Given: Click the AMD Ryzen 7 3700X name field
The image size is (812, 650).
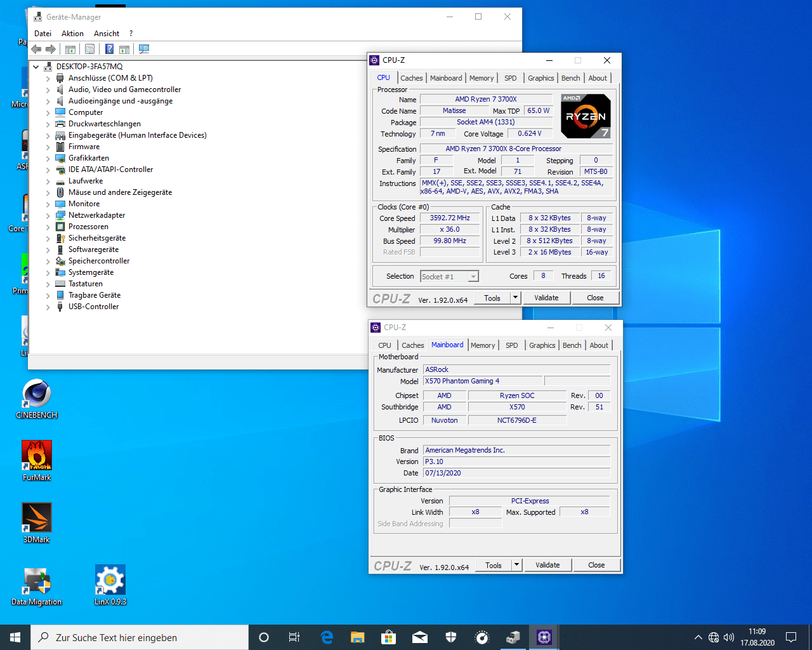Looking at the screenshot, I should (486, 99).
